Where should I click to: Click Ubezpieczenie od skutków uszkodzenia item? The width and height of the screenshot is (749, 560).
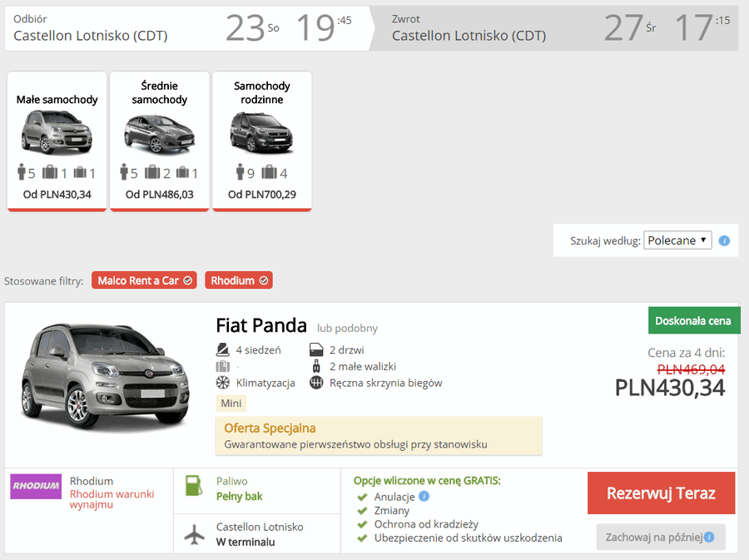(x=468, y=538)
